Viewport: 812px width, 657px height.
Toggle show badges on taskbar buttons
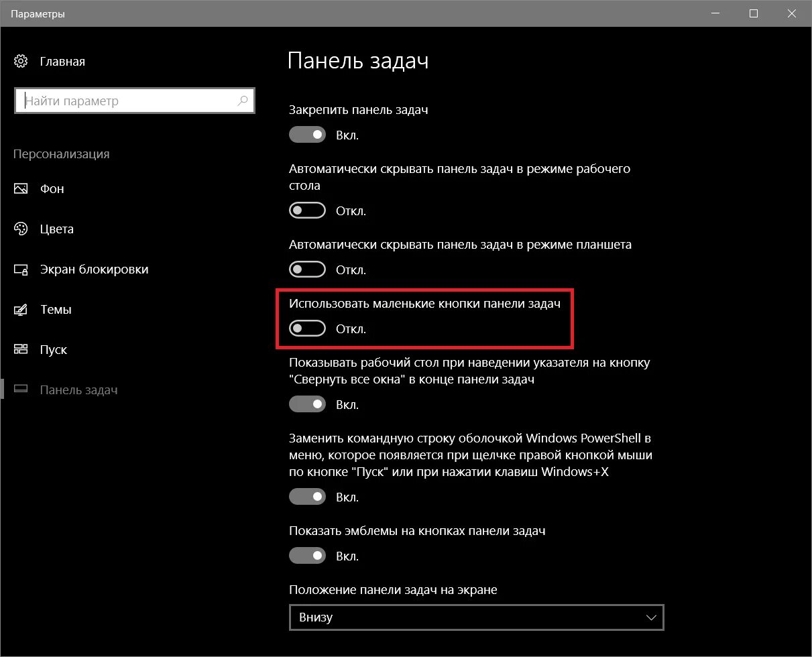307,556
